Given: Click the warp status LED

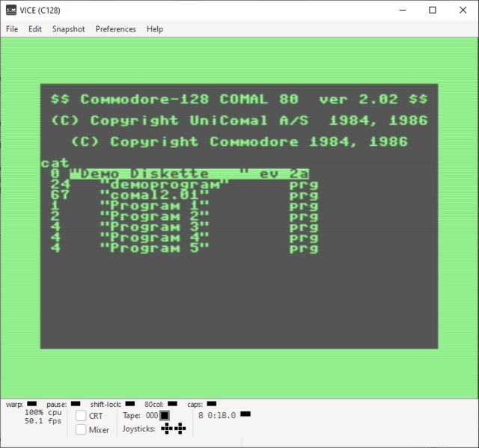Looking at the screenshot, I should coord(31,404).
